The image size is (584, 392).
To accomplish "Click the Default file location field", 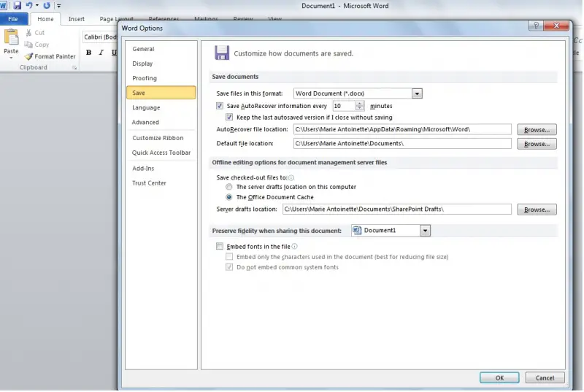I will click(x=402, y=144).
